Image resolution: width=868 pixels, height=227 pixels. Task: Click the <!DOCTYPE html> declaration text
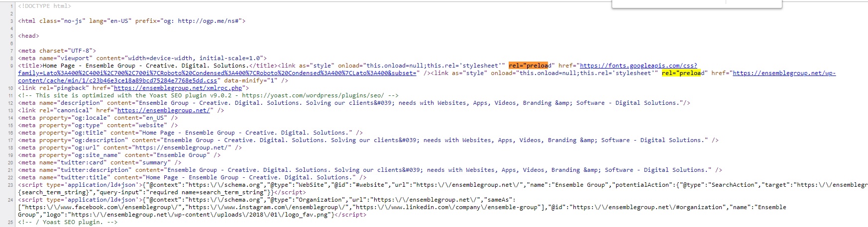pos(45,6)
